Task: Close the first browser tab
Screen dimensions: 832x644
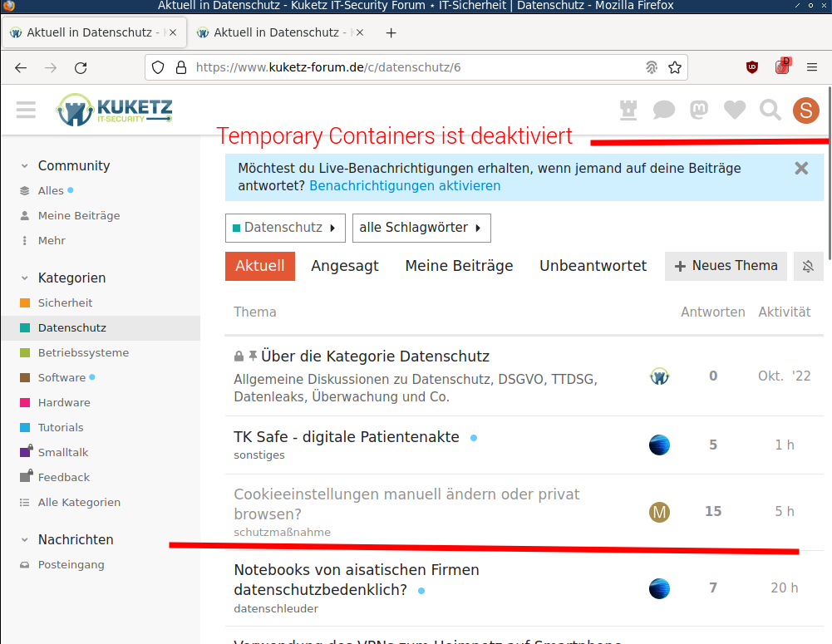Action: pos(172,33)
